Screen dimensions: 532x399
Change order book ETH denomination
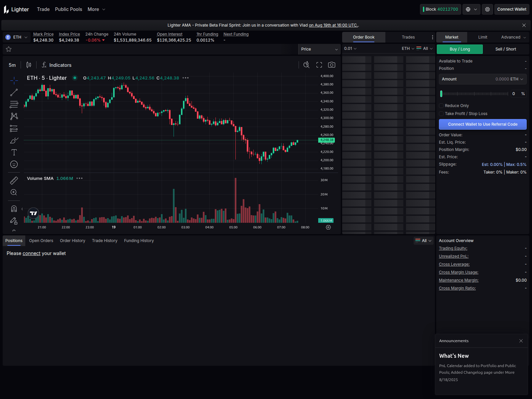pos(408,49)
